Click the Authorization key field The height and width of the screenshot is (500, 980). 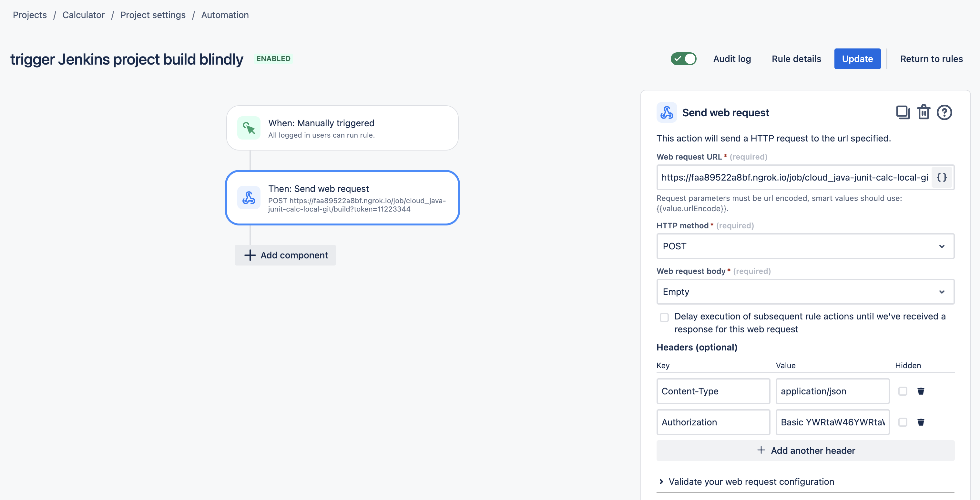point(713,422)
